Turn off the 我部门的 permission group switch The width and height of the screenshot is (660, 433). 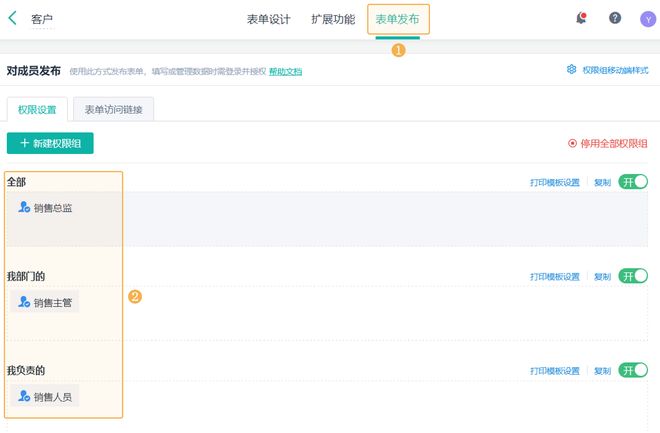(x=633, y=276)
